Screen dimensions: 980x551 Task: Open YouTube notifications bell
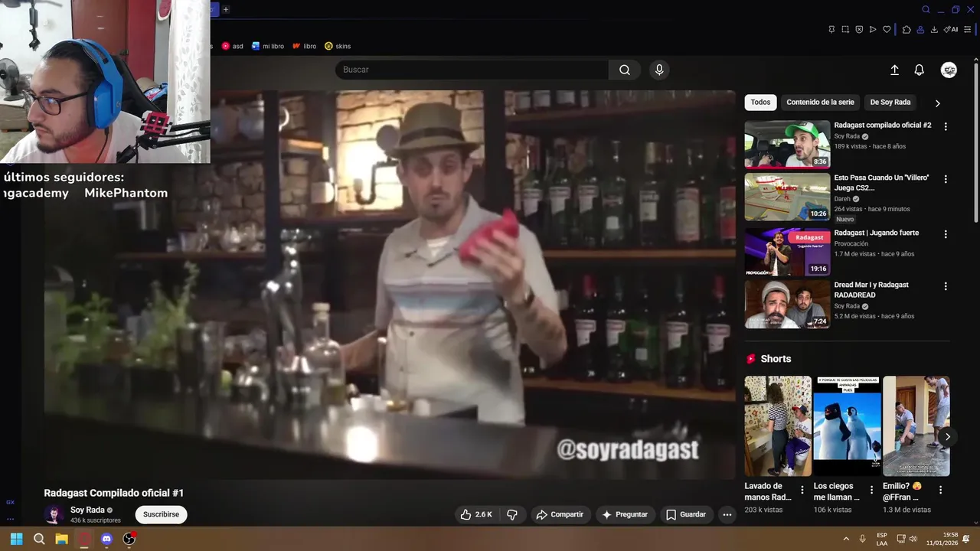(920, 70)
